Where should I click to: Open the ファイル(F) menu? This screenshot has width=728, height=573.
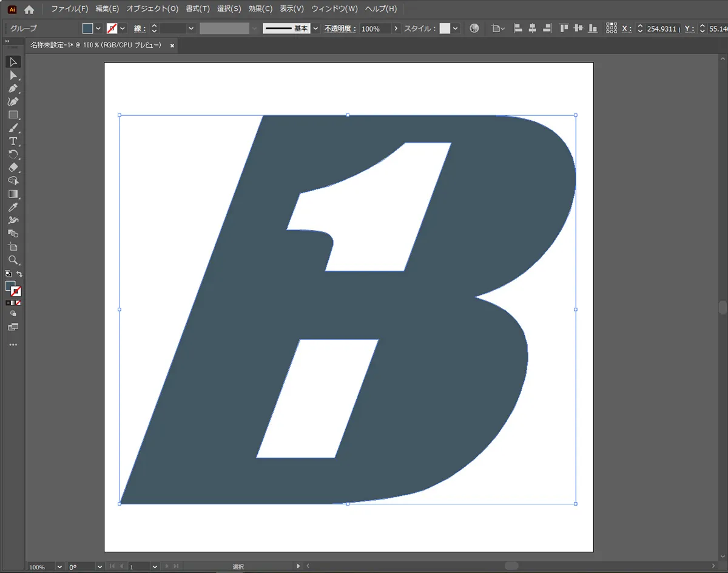tap(69, 9)
